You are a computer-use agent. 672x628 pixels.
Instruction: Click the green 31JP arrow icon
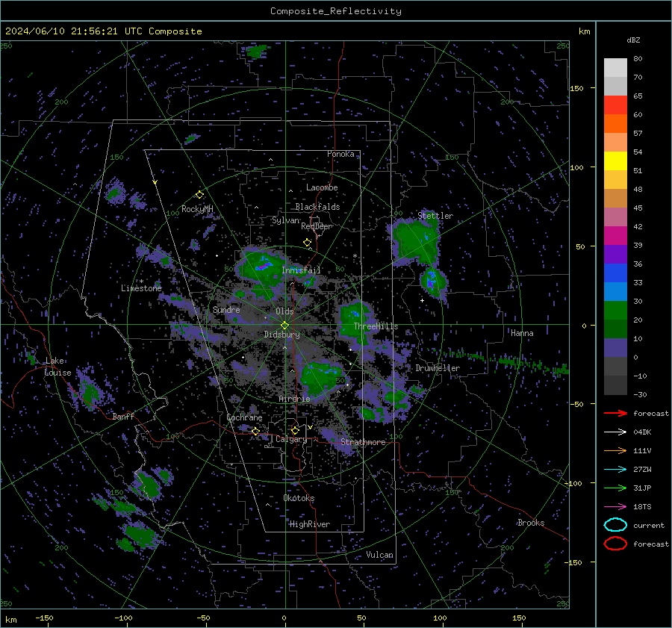pos(615,488)
